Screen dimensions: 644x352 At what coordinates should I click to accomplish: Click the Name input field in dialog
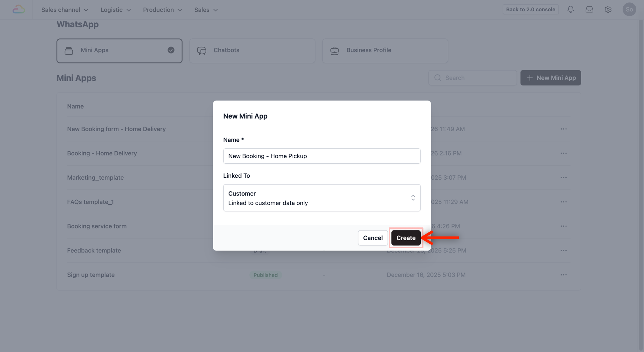point(322,156)
